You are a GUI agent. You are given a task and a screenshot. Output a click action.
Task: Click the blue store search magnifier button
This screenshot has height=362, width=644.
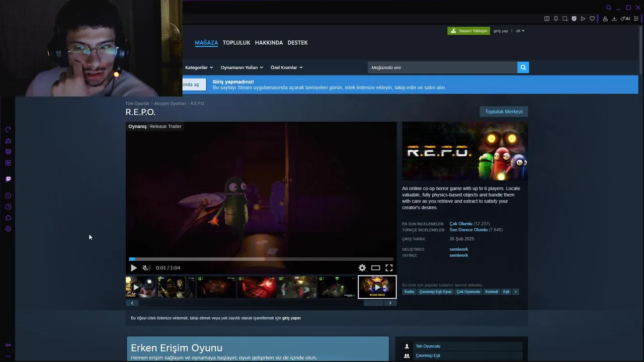(523, 67)
